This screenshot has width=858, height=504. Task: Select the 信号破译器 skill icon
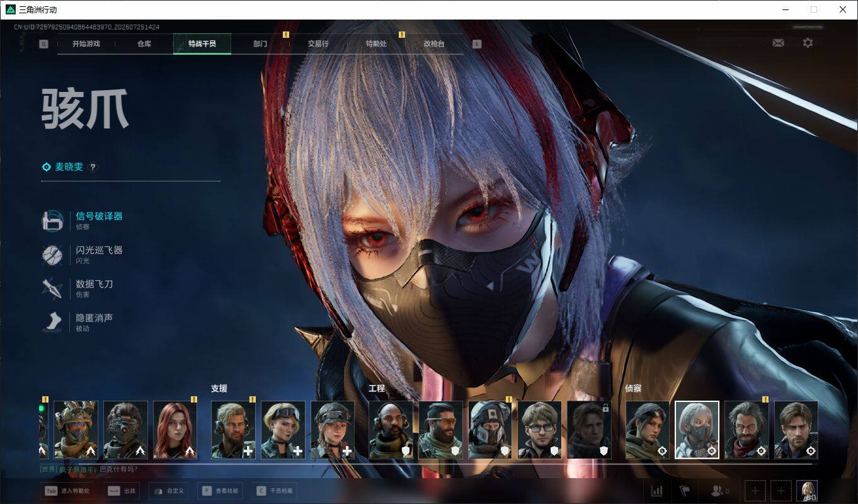tap(52, 220)
